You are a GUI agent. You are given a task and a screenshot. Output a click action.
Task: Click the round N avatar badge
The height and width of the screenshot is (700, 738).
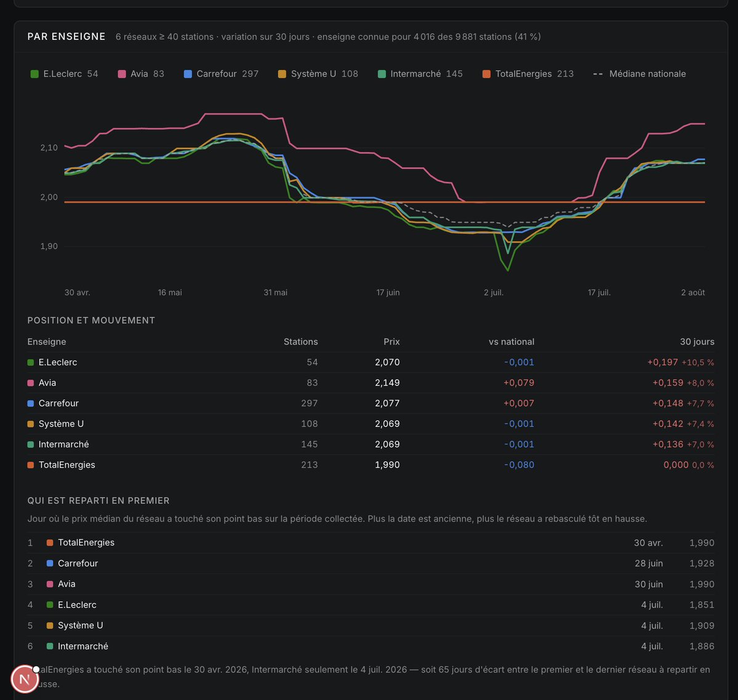[x=25, y=679]
